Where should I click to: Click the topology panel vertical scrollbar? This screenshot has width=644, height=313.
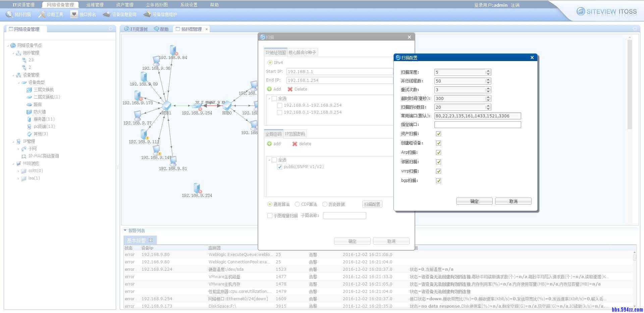pyautogui.click(x=630, y=84)
